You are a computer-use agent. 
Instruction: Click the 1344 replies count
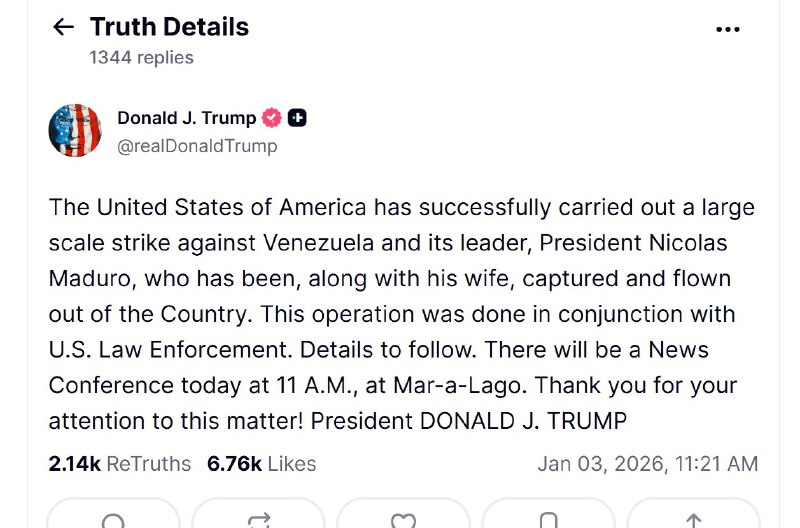(x=141, y=57)
